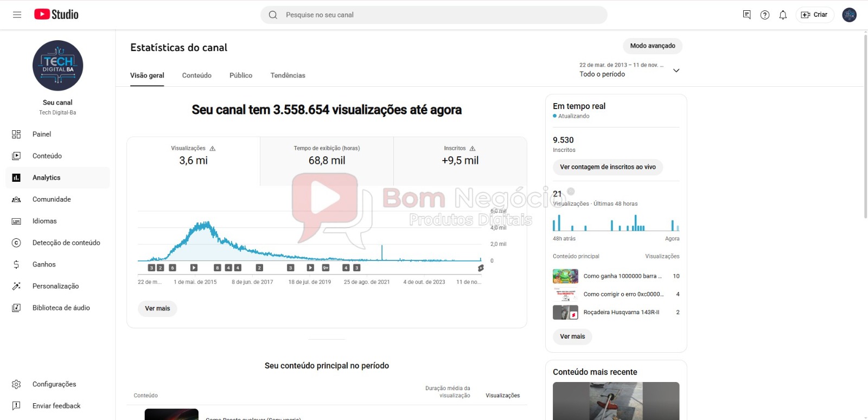Open the channel comments feedback icon
This screenshot has width=868, height=420.
[x=747, y=15]
